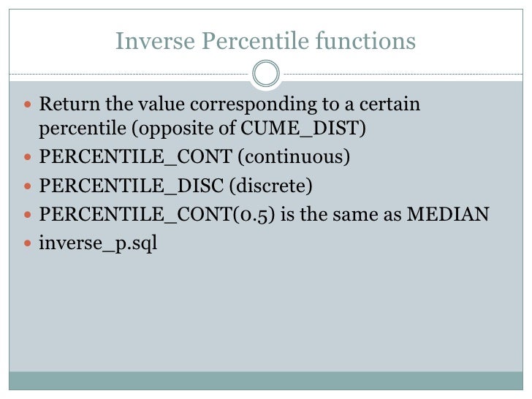This screenshot has width=532, height=399.
Task: Click 'PERCENTILE_CONT (continuous)' bullet text
Action: [194, 157]
